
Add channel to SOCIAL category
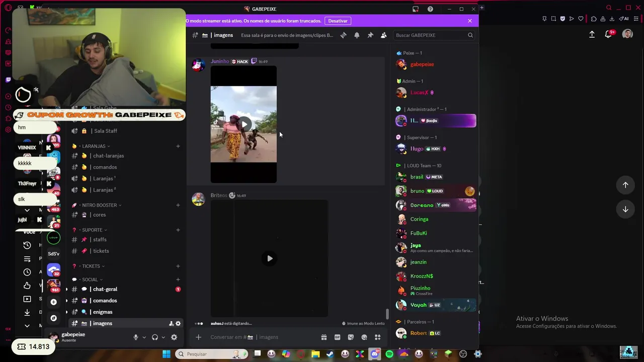tap(178, 280)
